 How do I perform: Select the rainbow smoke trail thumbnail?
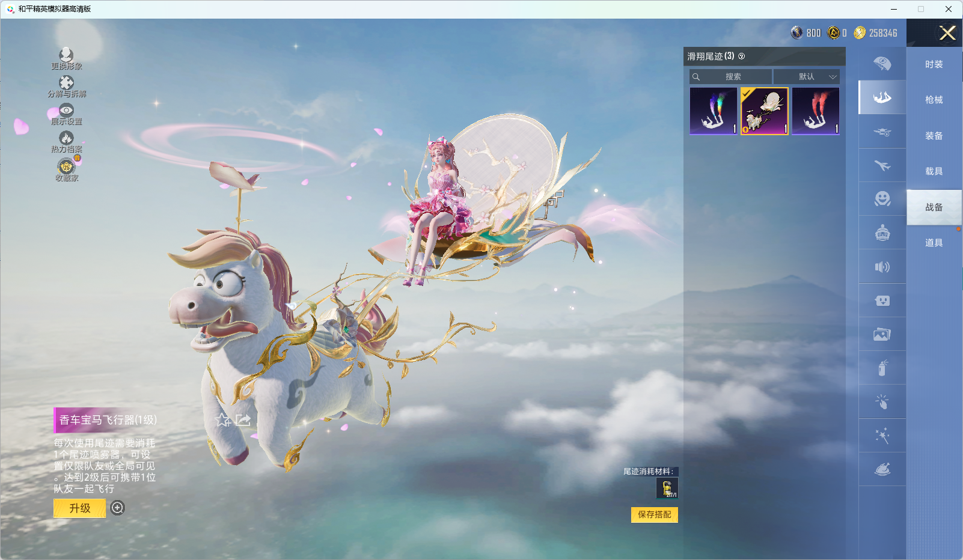(714, 111)
